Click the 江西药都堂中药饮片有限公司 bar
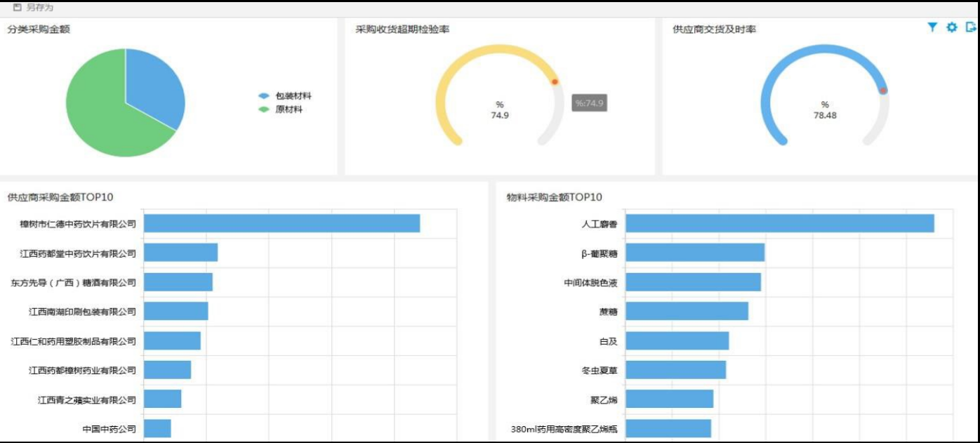 pos(180,253)
